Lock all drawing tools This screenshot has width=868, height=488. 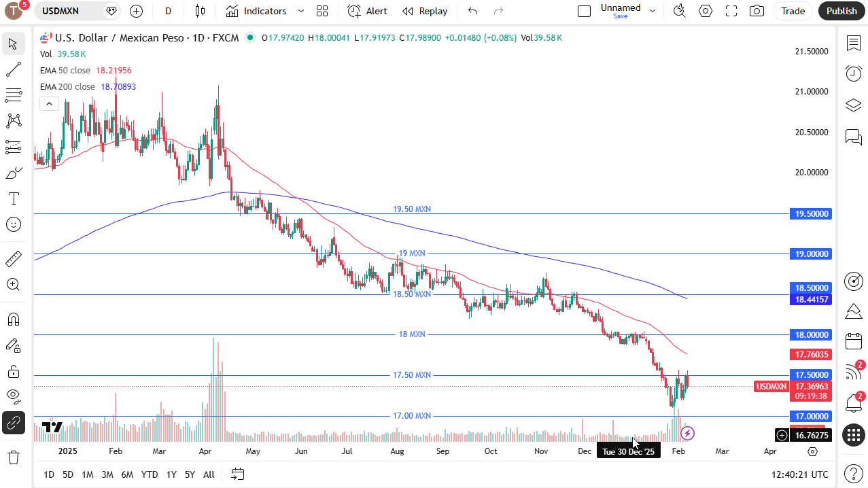(13, 371)
